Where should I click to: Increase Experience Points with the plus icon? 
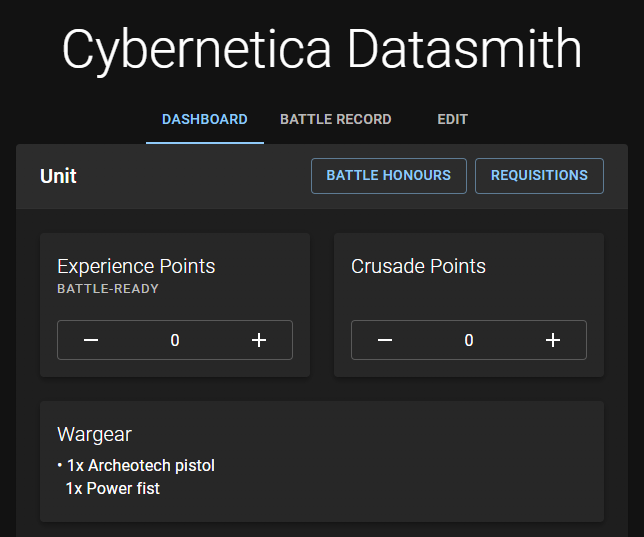click(259, 340)
